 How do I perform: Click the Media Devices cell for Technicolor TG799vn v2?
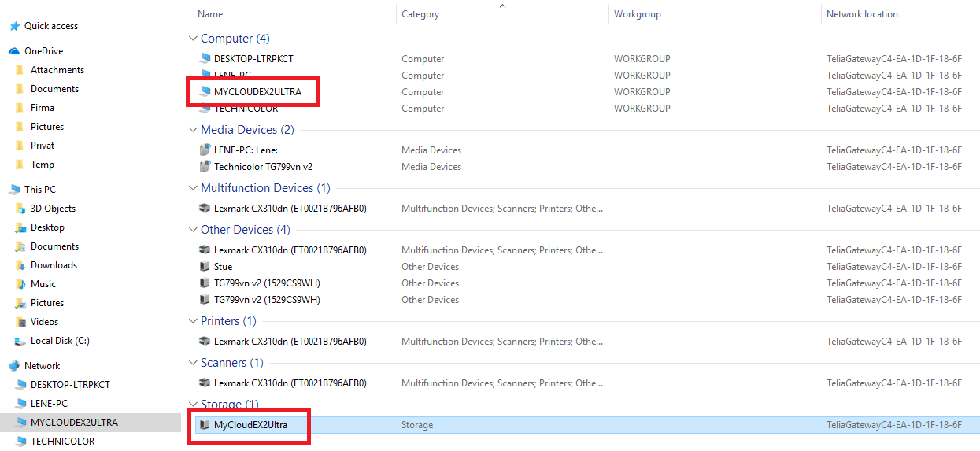(431, 167)
